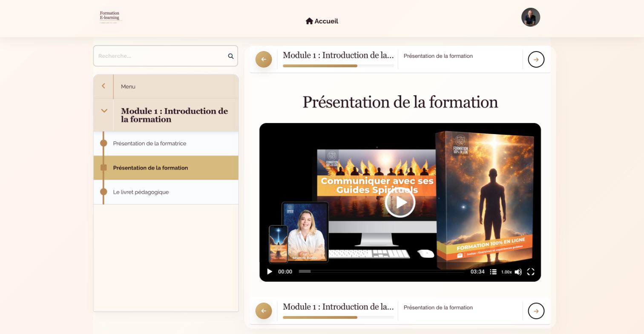Click the top next-lesson arrow button
The width and height of the screenshot is (644, 334).
[536, 60]
